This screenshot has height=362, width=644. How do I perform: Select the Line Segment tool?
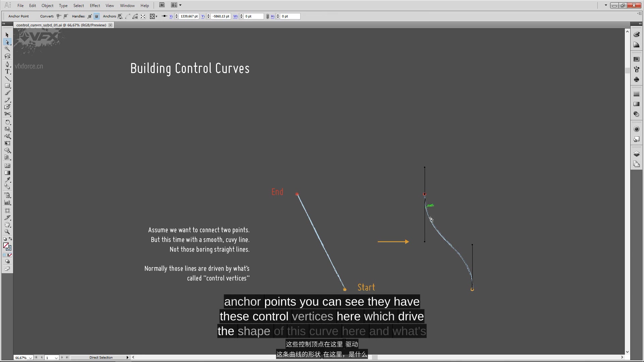point(7,78)
